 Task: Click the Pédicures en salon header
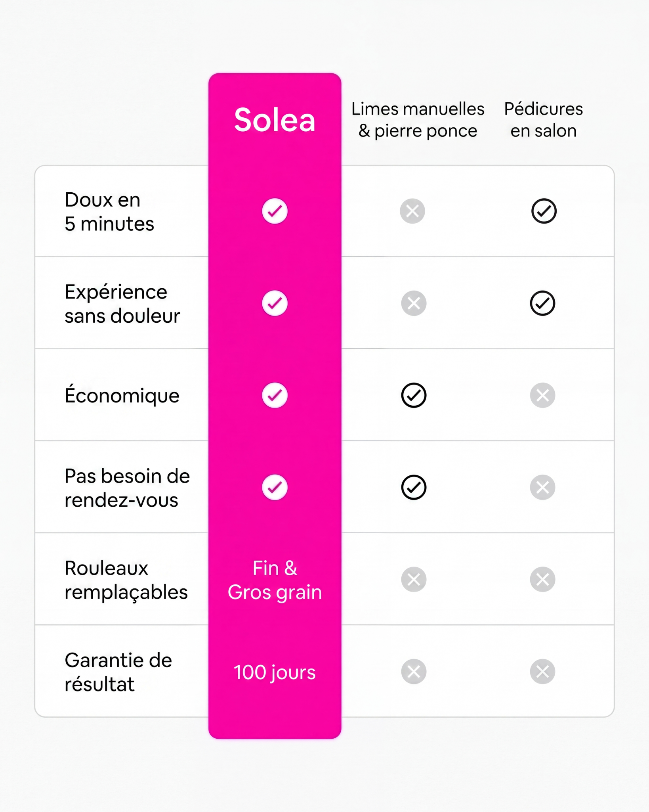pos(543,120)
